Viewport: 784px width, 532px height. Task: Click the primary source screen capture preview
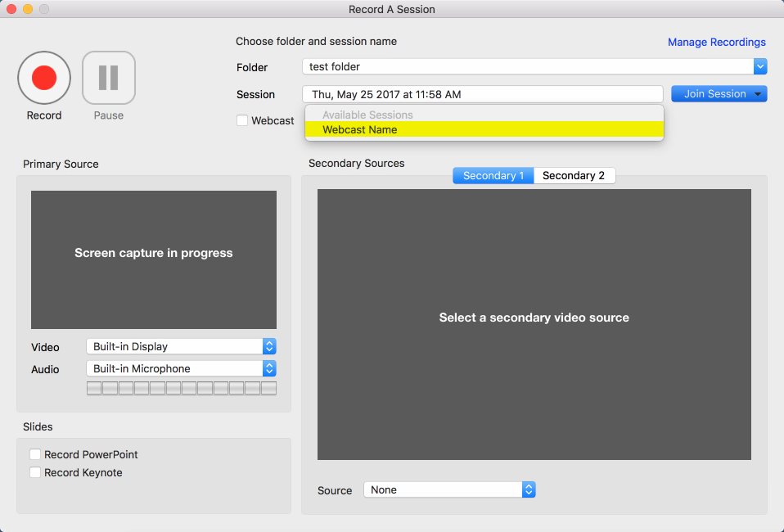[154, 259]
